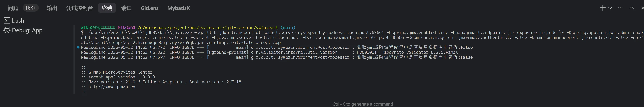Screen dimensions: 644x107
Task: Open the launch profile dropdown chevron
Action: pyautogui.click(x=610, y=8)
